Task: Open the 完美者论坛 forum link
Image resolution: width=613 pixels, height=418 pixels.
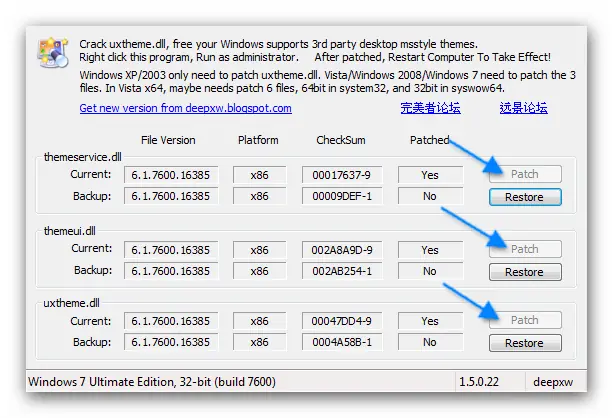Action: pyautogui.click(x=430, y=108)
